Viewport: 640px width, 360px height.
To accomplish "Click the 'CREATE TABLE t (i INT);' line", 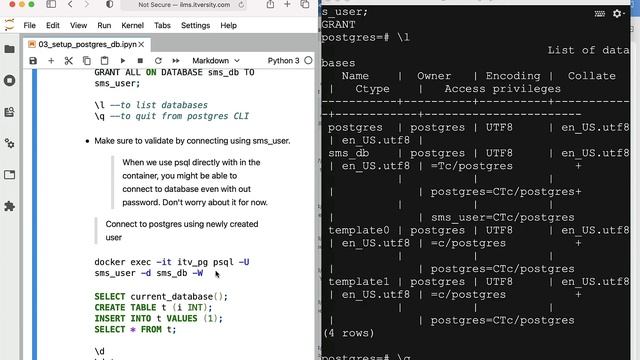I will [153, 307].
